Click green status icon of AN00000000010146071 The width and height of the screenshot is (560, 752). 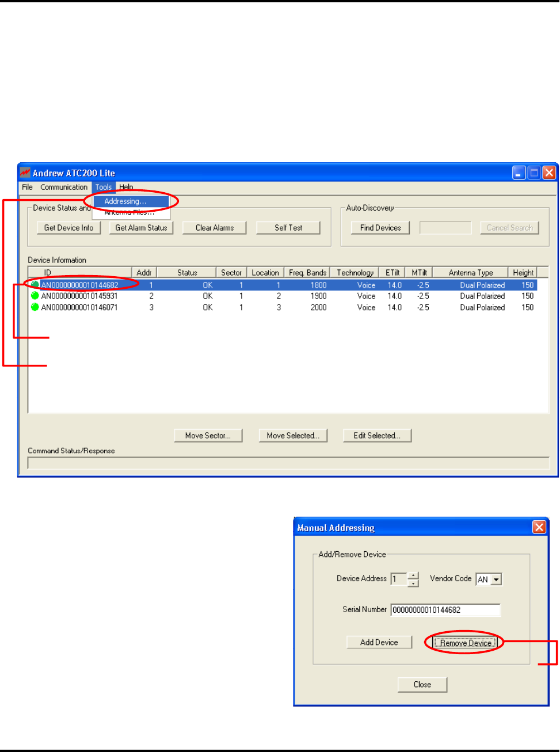pos(35,307)
